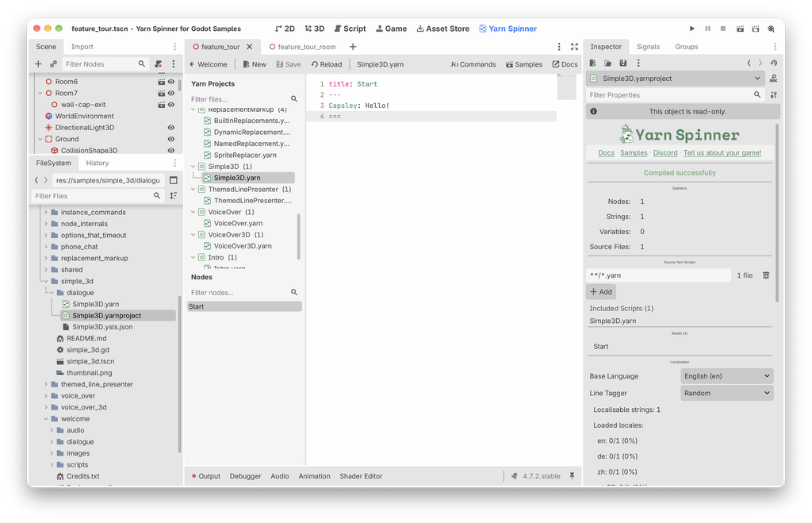The width and height of the screenshot is (812, 523).
Task: Add a source yarn script pattern
Action: click(601, 292)
